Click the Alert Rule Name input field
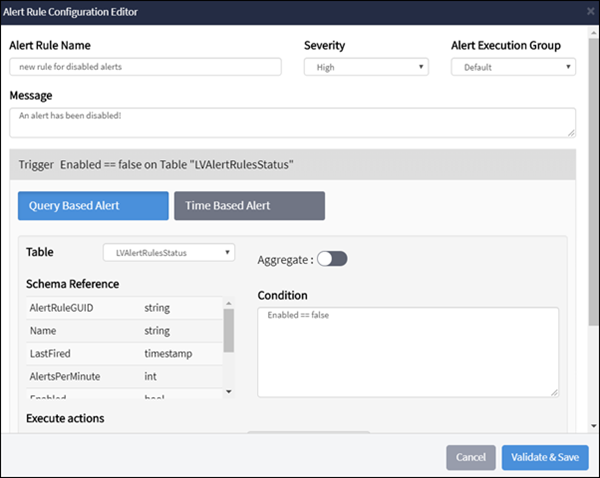 point(145,67)
